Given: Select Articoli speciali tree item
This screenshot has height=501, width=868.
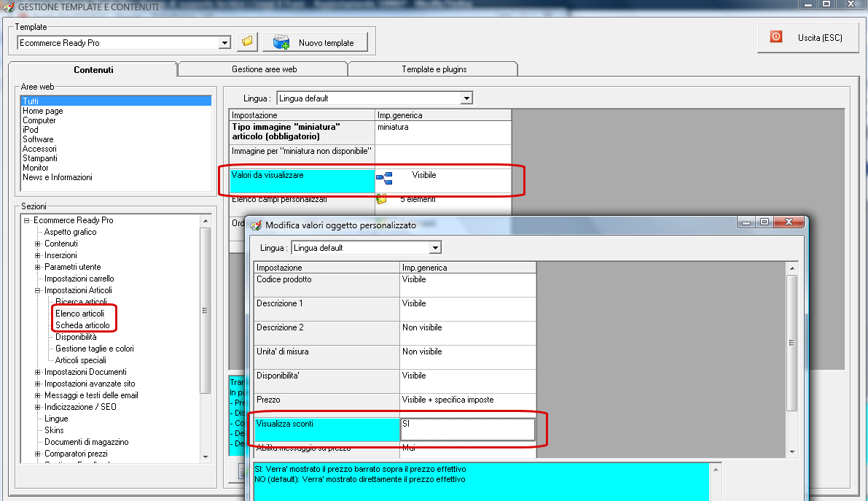Looking at the screenshot, I should click(81, 360).
